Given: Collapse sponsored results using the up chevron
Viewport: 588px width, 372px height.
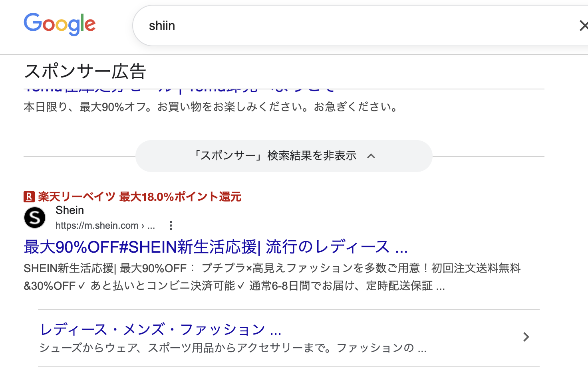Looking at the screenshot, I should tap(371, 156).
